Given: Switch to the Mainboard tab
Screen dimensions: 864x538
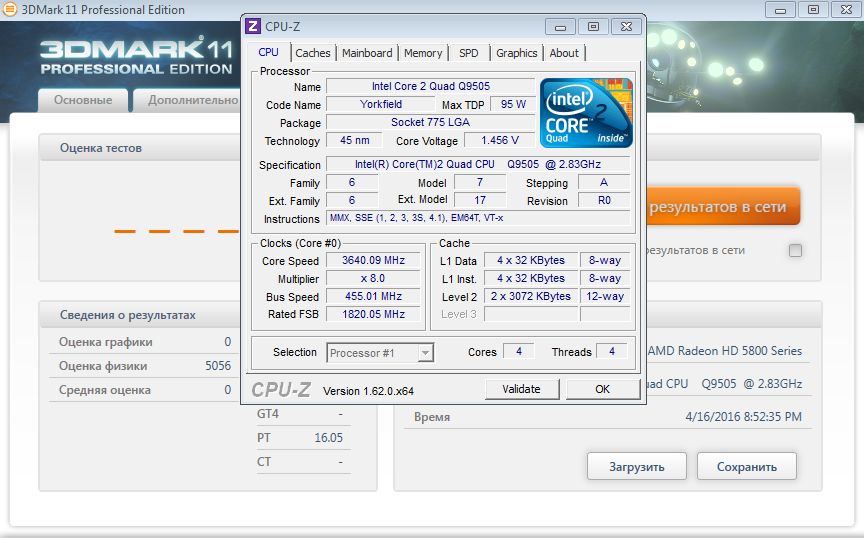Looking at the screenshot, I should [367, 53].
